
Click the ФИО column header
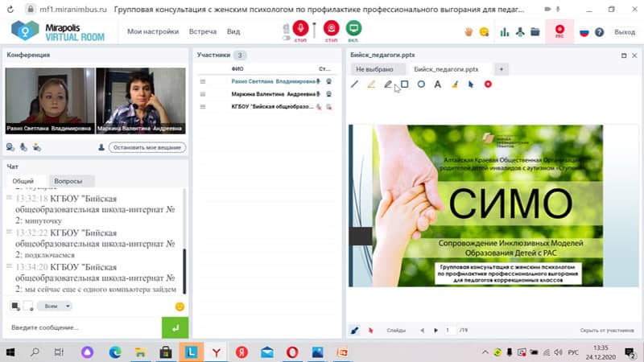pyautogui.click(x=237, y=69)
